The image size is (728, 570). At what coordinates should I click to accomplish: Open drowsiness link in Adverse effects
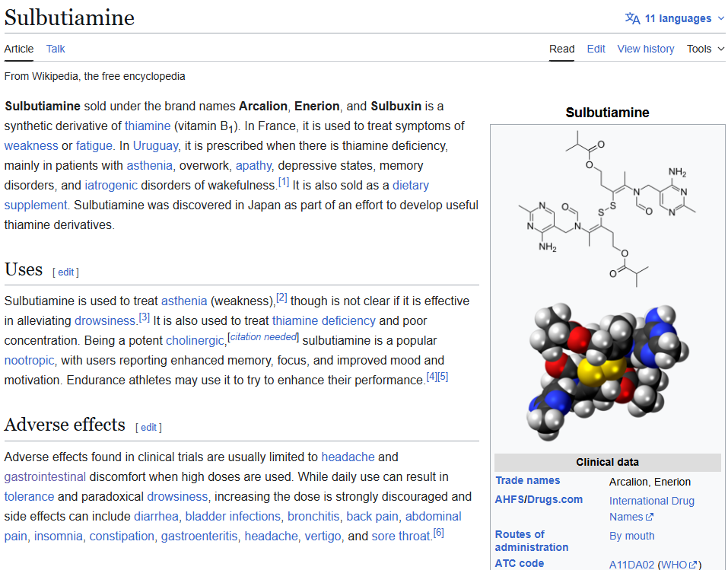[x=177, y=497]
